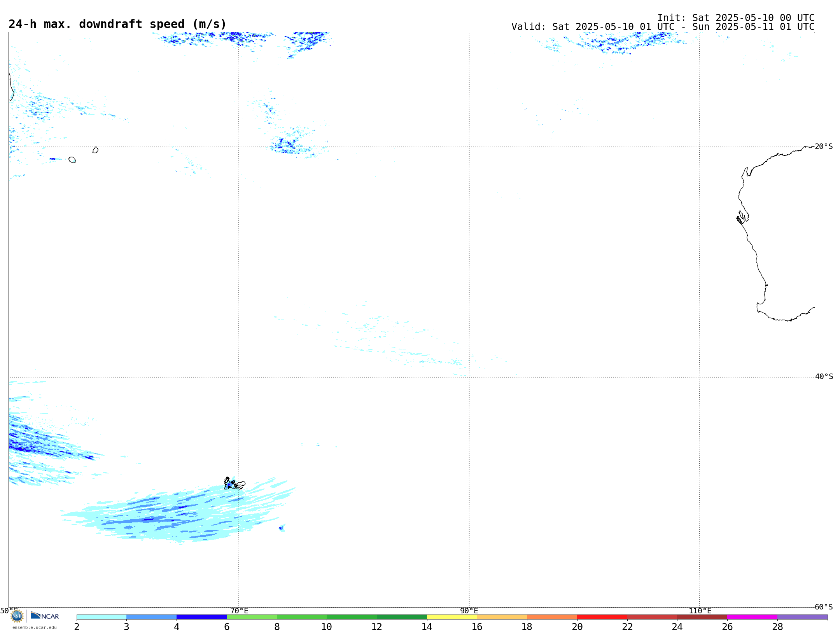The width and height of the screenshot is (840, 632).
Task: Click the 50°E longitude label
Action: pos(9,611)
